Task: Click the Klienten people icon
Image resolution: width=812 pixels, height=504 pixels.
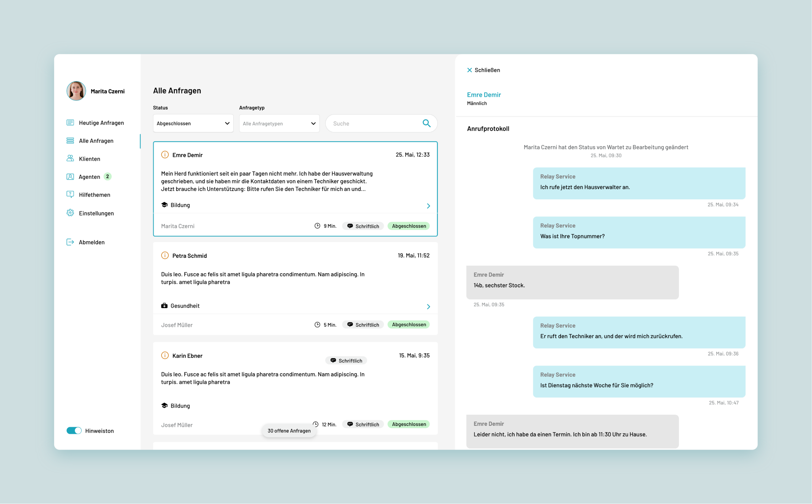Action: click(x=70, y=158)
